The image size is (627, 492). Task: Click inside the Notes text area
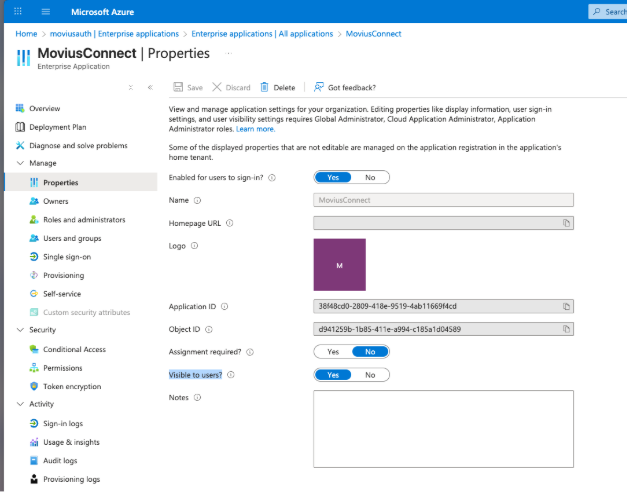443,429
